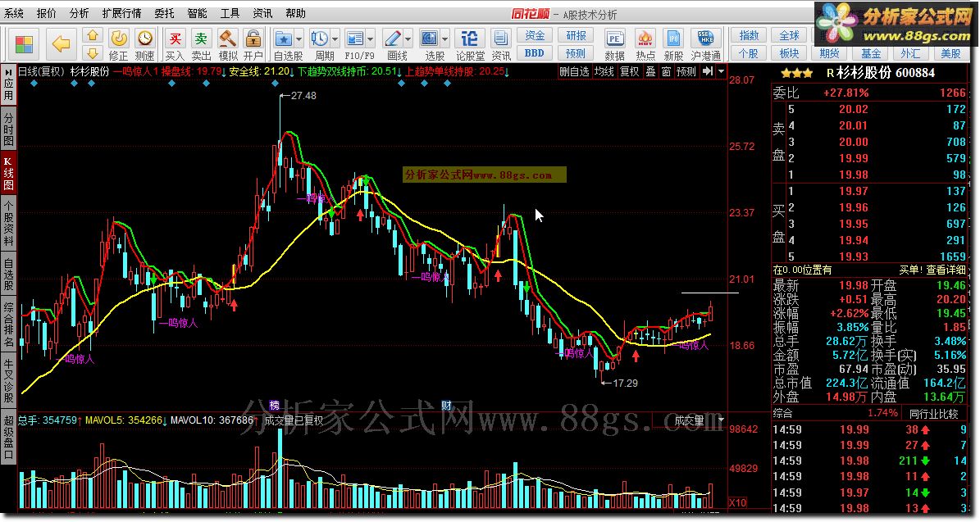The image size is (980, 522).
Task: Open the 分析 menu
Action: 79,13
